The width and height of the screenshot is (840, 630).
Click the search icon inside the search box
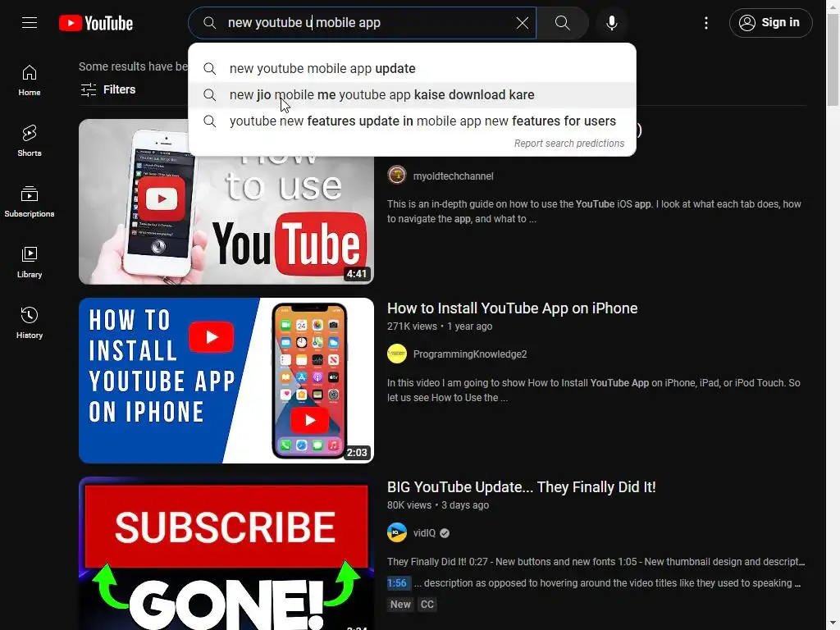click(x=209, y=23)
